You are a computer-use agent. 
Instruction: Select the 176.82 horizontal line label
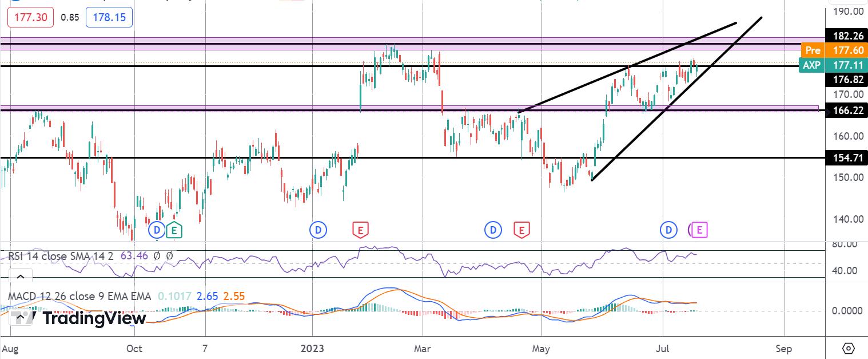[x=846, y=81]
